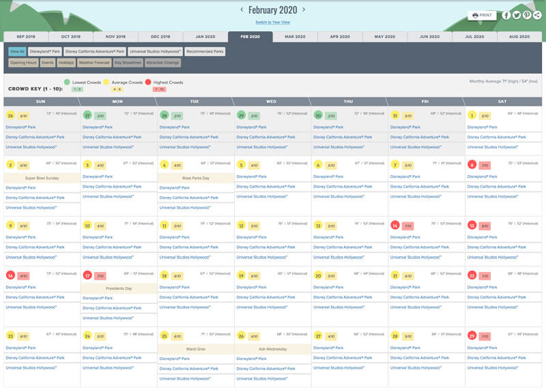Share calendar on Twitter
Viewport: 546px width, 392px height.
coord(517,15)
